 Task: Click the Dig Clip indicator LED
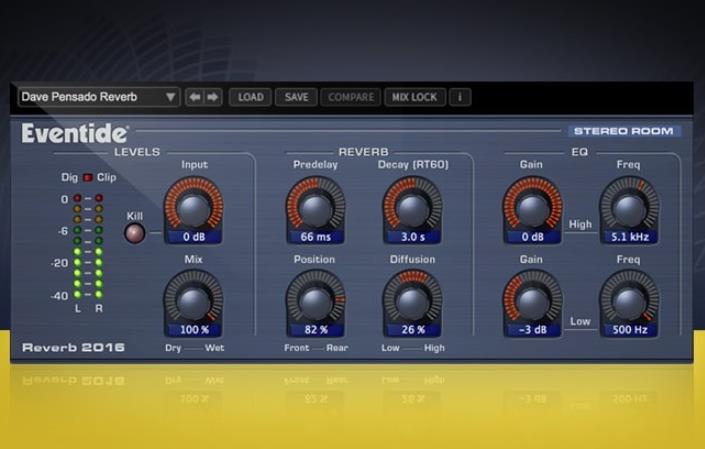click(88, 178)
